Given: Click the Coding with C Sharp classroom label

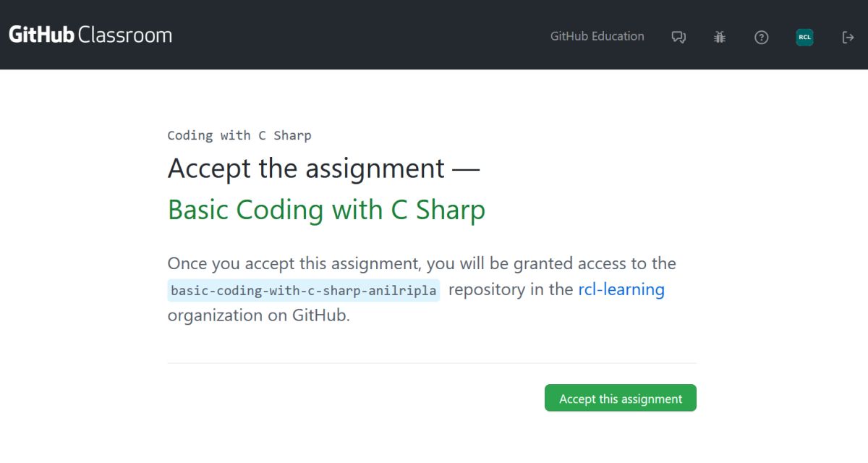Looking at the screenshot, I should pos(239,135).
